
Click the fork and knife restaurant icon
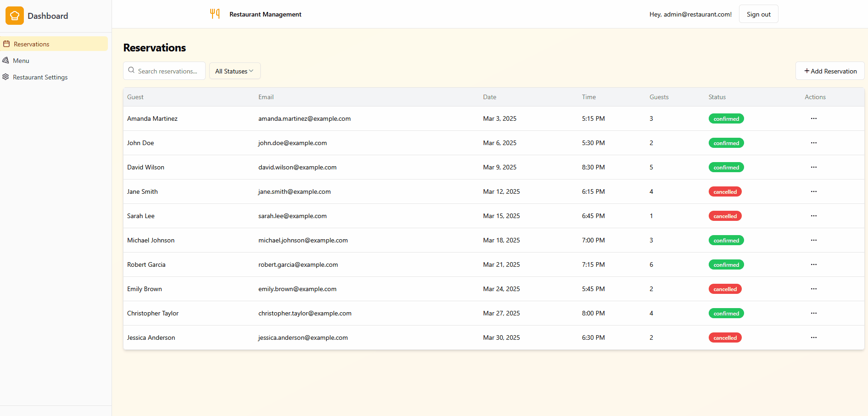(215, 14)
